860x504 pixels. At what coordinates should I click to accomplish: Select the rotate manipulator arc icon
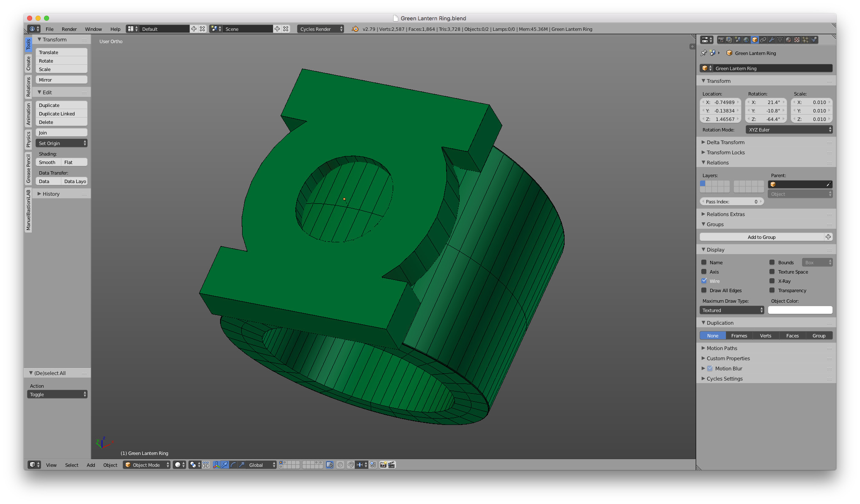(x=233, y=465)
